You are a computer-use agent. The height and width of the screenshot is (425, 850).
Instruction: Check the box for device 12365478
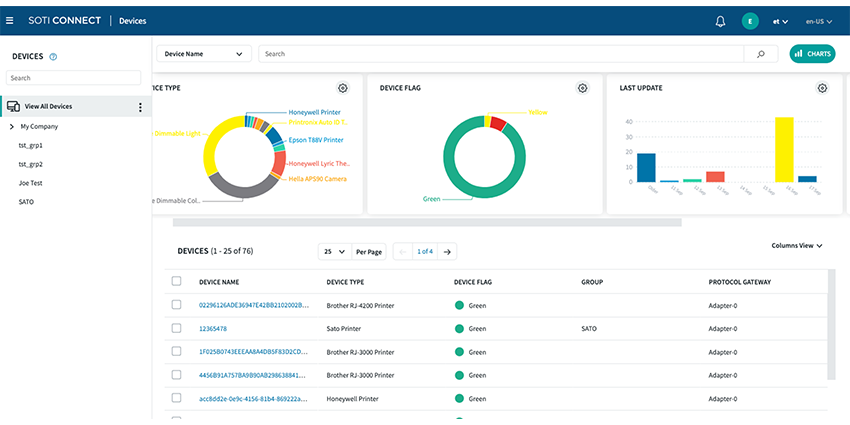coord(176,328)
